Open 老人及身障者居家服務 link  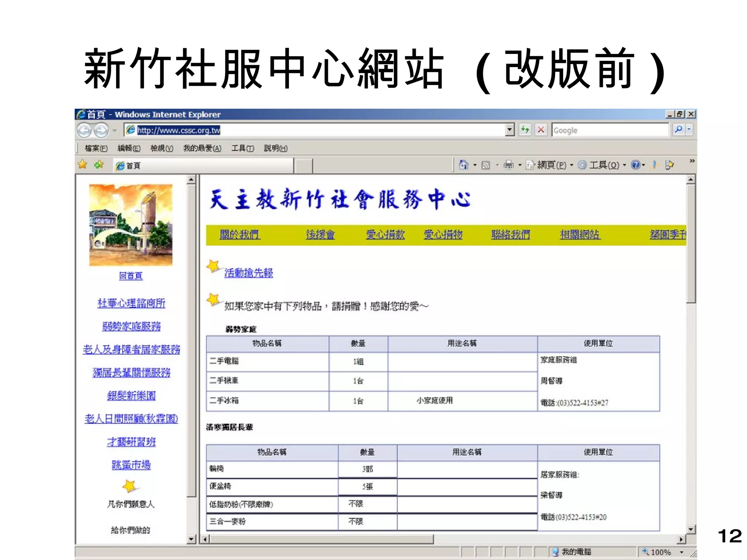click(131, 350)
